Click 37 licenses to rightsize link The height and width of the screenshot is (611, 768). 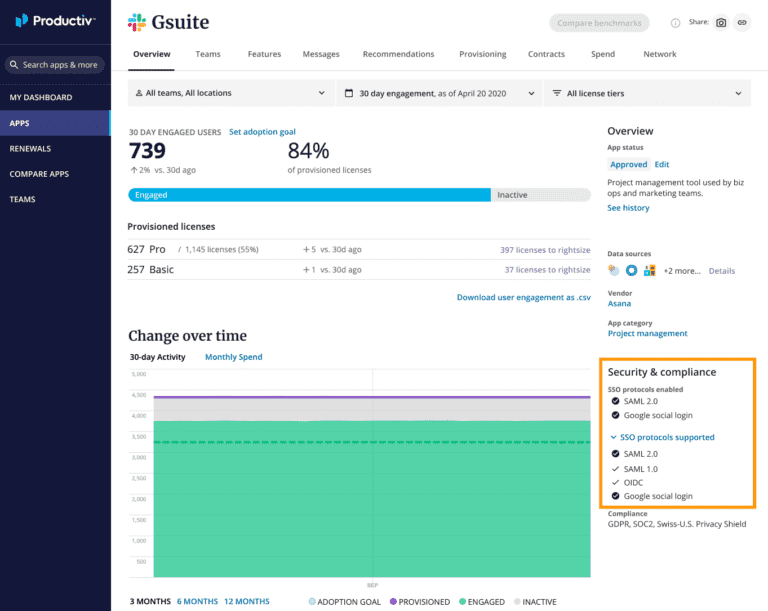pyautogui.click(x=548, y=270)
